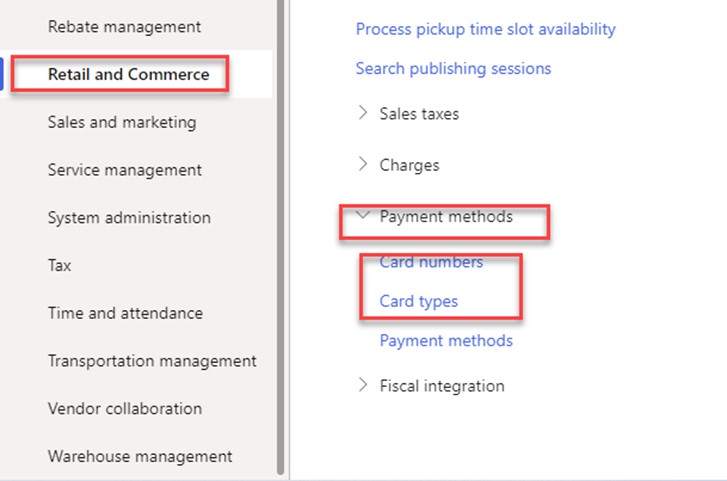Viewport: 727px width, 481px height.
Task: Click the module list vertical scrollbar
Action: click(x=281, y=240)
